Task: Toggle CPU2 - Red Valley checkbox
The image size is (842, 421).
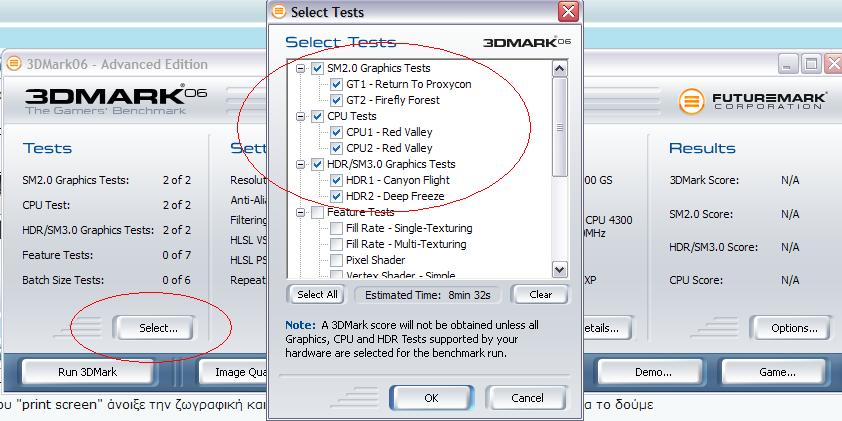Action: pos(336,148)
